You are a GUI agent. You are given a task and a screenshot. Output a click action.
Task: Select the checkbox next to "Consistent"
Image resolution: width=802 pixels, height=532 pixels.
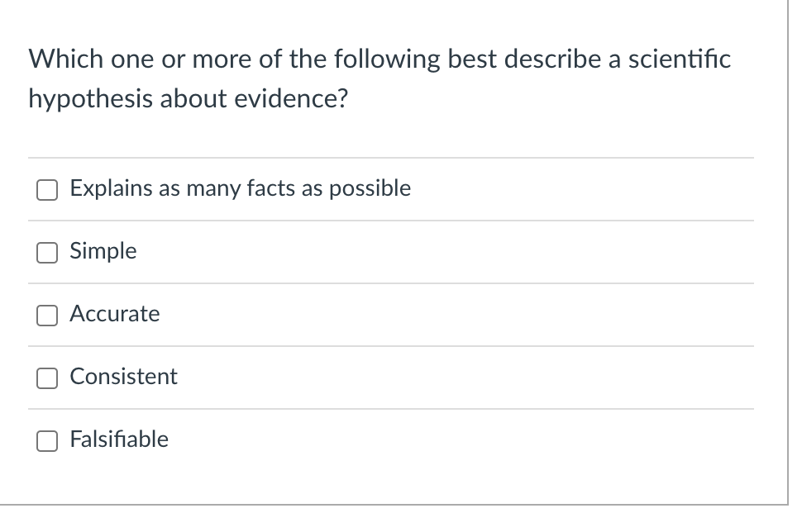click(46, 378)
